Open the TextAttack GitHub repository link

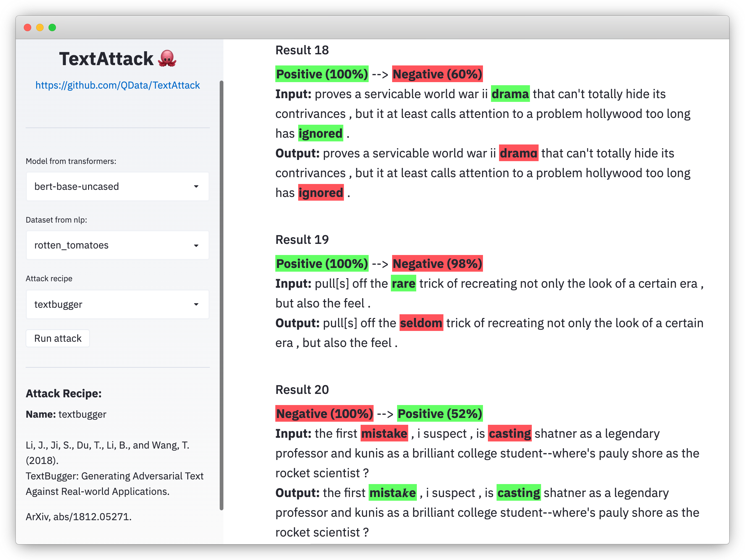(x=117, y=85)
